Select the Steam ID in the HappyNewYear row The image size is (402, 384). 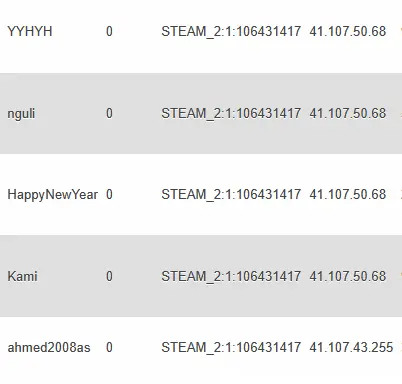pos(231,195)
